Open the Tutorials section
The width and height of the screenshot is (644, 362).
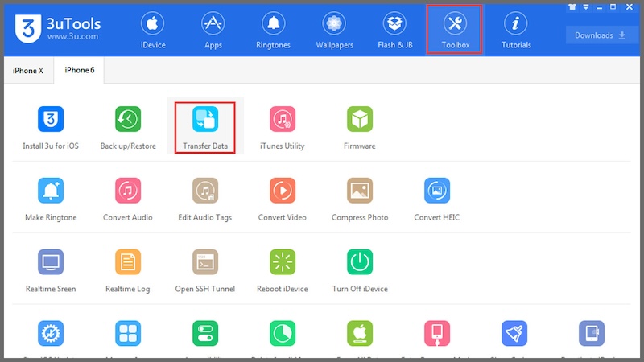pos(516,31)
